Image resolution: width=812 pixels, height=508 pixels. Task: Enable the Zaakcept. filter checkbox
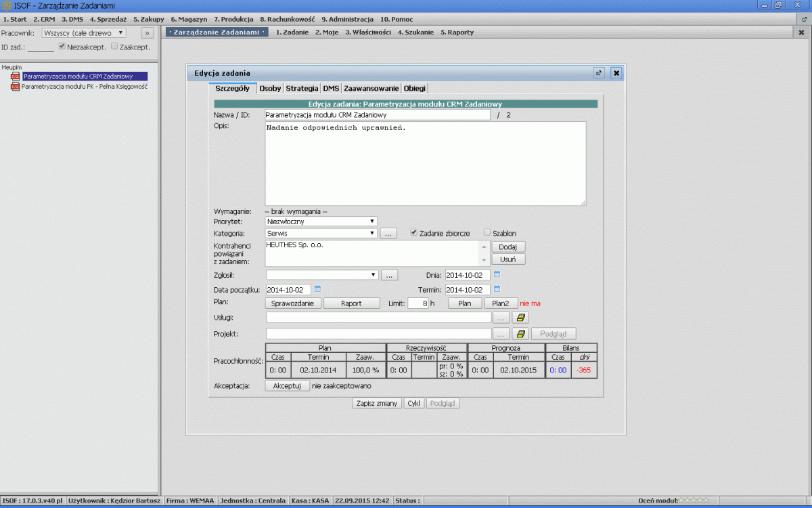[x=114, y=47]
